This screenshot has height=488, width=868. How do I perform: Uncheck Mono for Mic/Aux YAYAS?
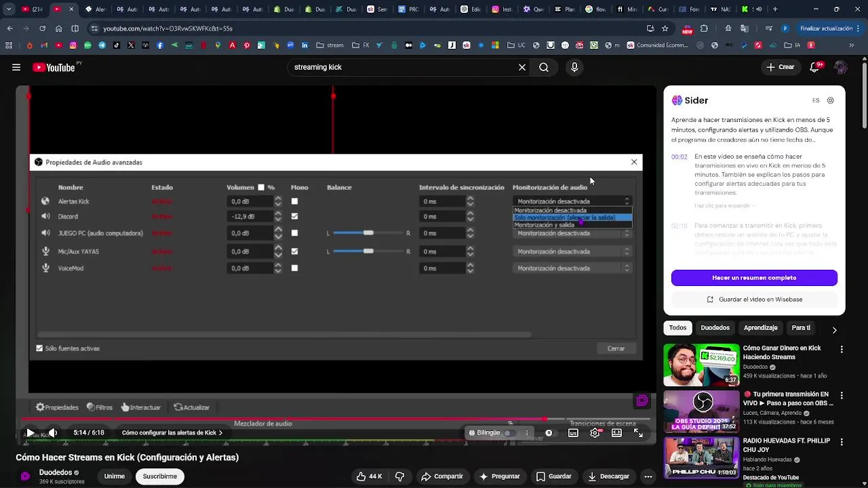[294, 251]
